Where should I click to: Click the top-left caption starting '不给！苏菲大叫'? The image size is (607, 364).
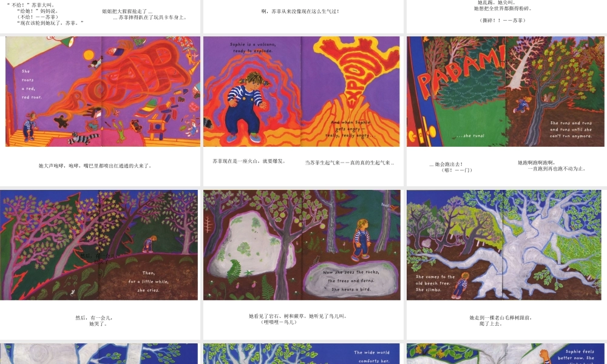click(x=46, y=14)
